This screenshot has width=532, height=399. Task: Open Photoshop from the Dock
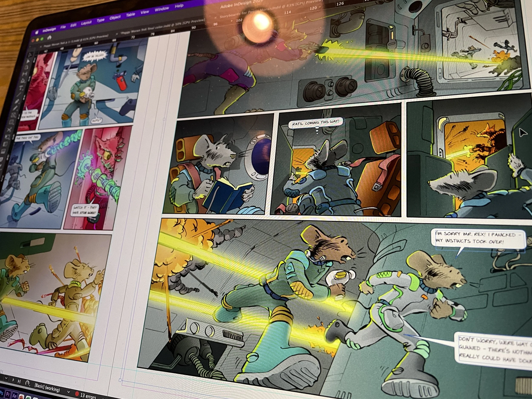[x=1, y=393]
